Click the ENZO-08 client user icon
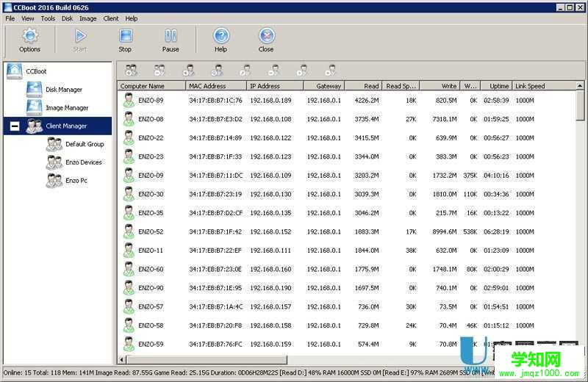The image size is (588, 382). click(x=129, y=119)
